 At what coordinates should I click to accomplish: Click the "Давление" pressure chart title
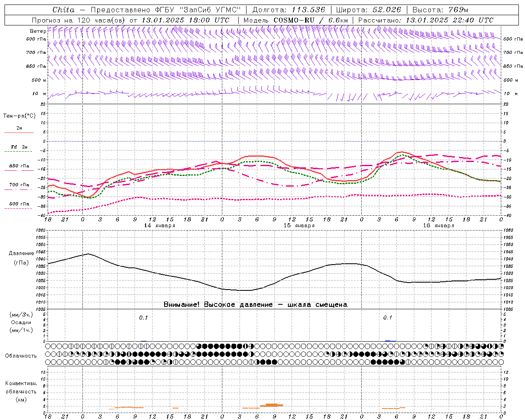[21, 253]
